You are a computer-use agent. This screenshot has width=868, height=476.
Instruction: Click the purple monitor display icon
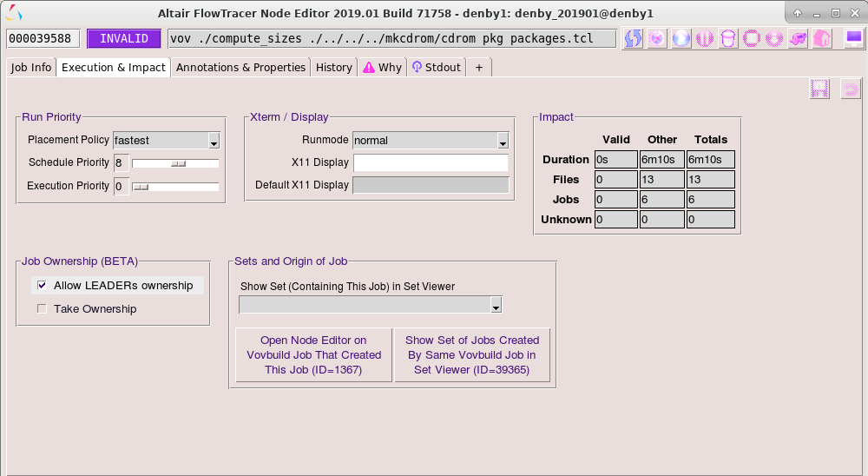[853, 38]
